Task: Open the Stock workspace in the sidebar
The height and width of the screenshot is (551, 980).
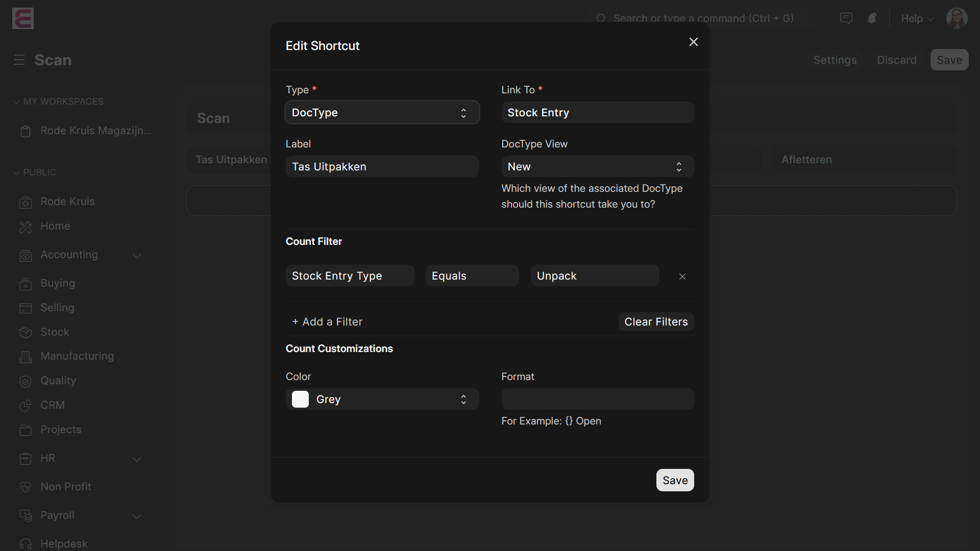Action: pos(25,332)
